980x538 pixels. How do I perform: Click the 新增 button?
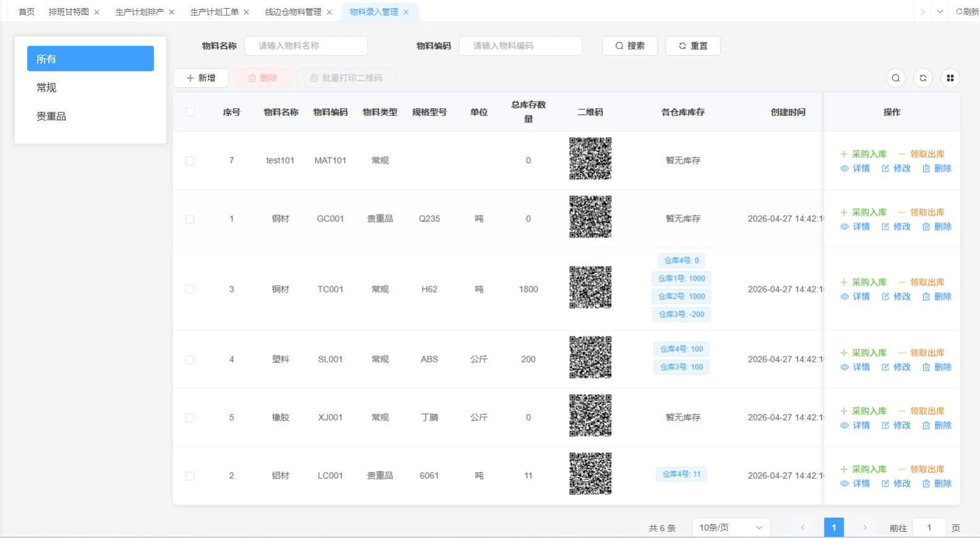(201, 78)
